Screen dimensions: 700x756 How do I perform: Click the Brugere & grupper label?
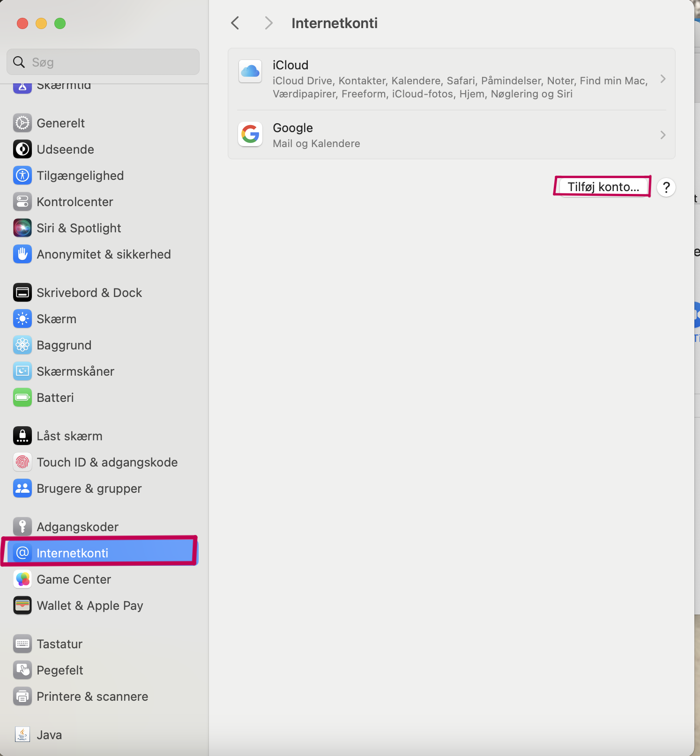89,489
